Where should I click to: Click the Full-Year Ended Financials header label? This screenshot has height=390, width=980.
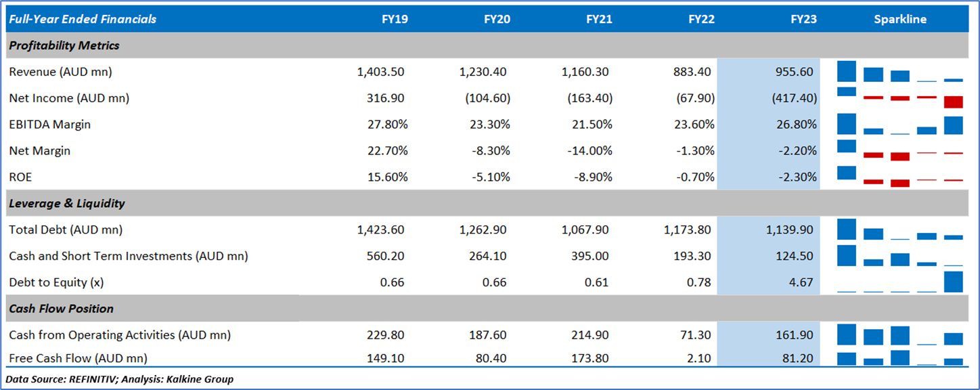83,19
